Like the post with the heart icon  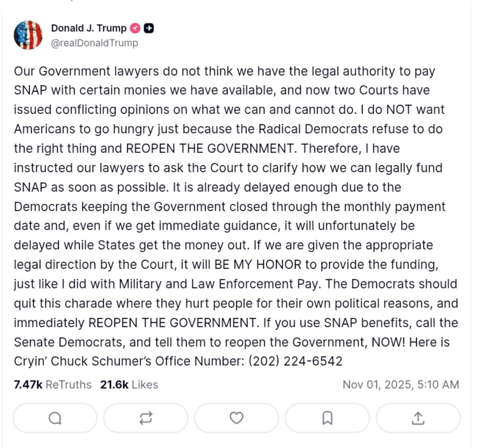(x=236, y=418)
